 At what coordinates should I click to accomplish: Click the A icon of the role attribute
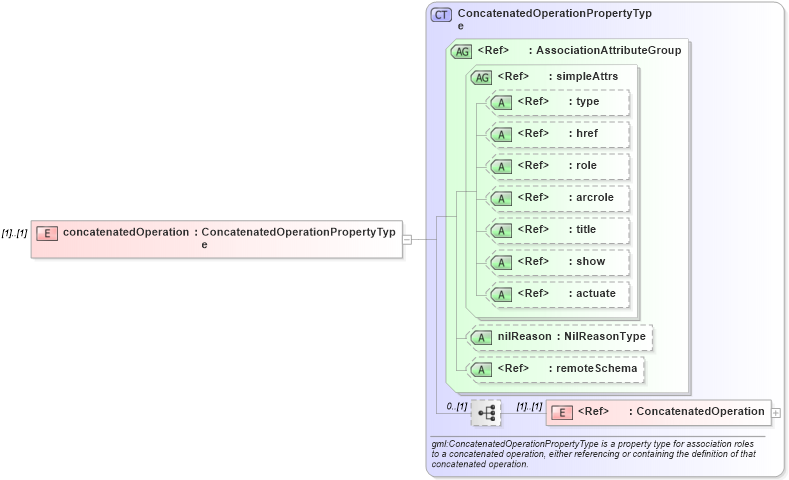pos(501,167)
